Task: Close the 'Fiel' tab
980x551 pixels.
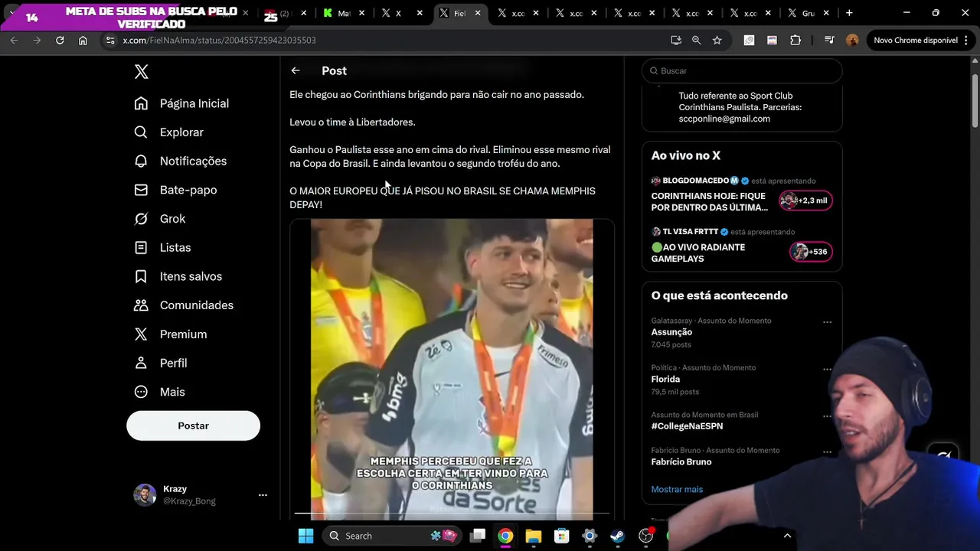Action: pos(478,13)
